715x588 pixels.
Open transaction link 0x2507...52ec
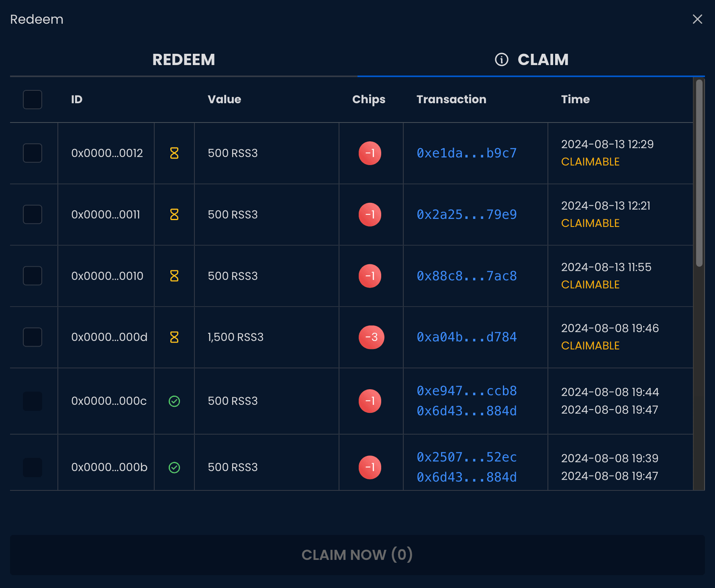coord(467,457)
